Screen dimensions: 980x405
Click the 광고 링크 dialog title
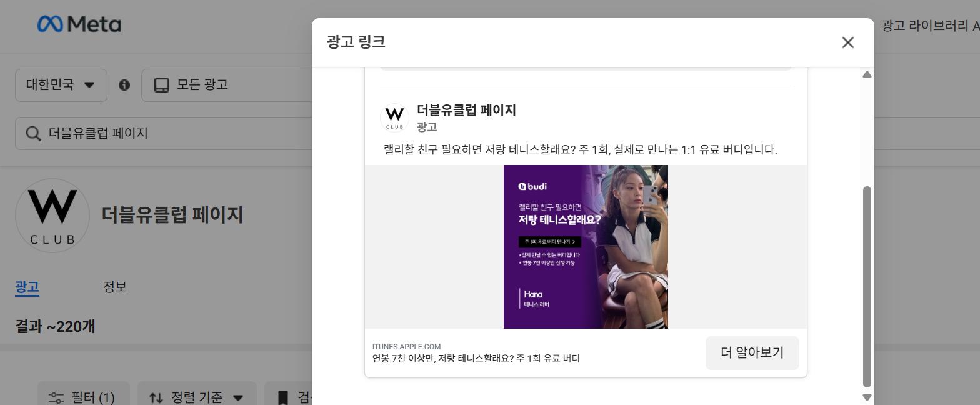click(356, 42)
